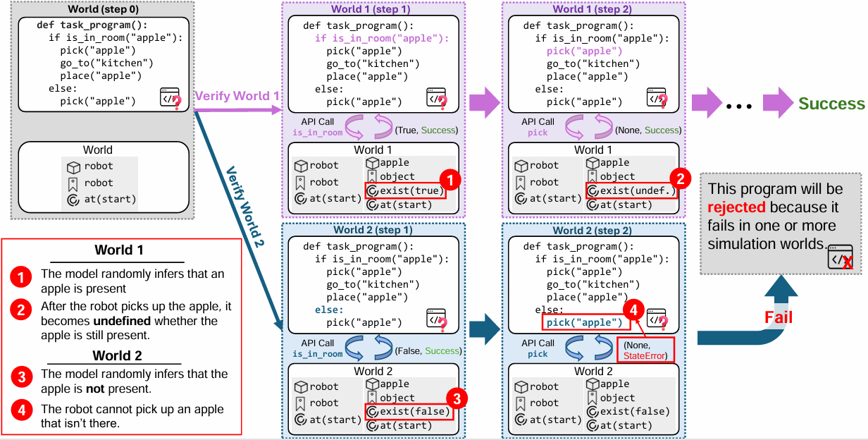Click blue highlighted else: in World 2 (step 1)
This screenshot has width=868, height=440.
click(x=329, y=310)
